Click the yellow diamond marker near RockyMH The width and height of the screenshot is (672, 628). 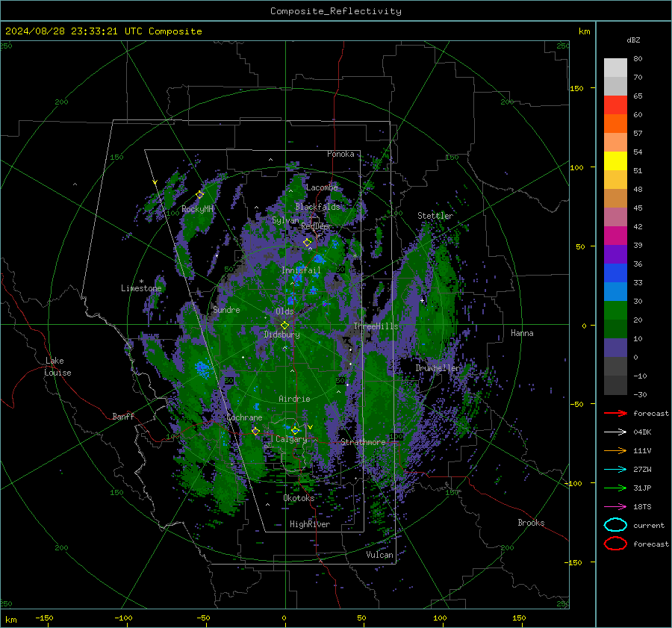(x=199, y=195)
